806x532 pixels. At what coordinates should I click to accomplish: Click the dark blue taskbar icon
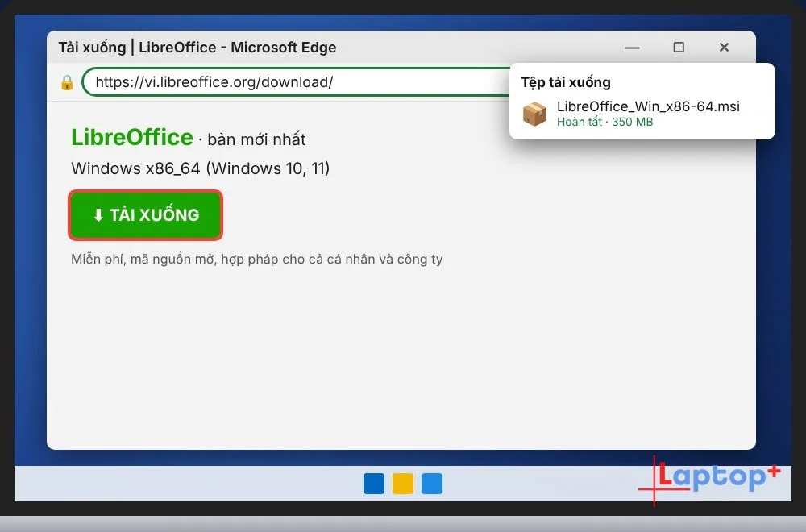coord(374,484)
